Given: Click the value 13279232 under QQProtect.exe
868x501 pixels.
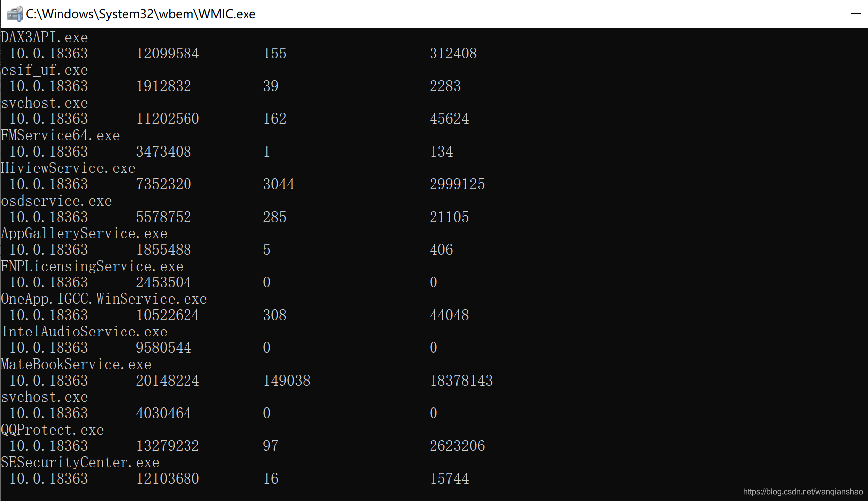Looking at the screenshot, I should tap(168, 446).
